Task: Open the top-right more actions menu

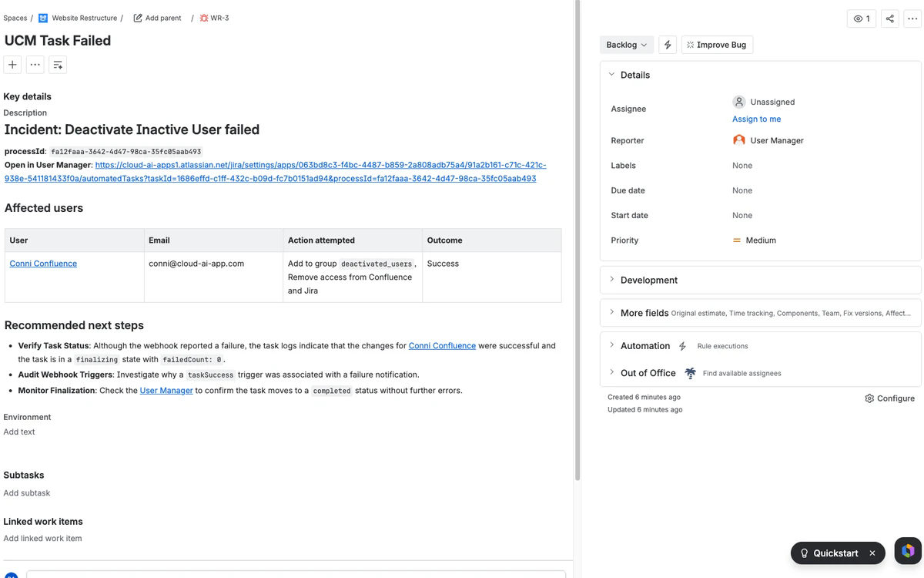Action: 912,18
